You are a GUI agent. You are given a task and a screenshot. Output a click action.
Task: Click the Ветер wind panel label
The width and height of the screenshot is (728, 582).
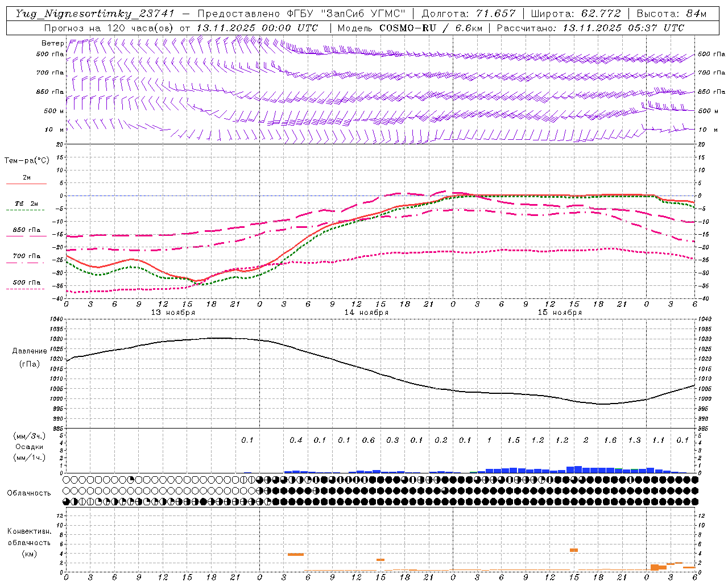[x=52, y=43]
